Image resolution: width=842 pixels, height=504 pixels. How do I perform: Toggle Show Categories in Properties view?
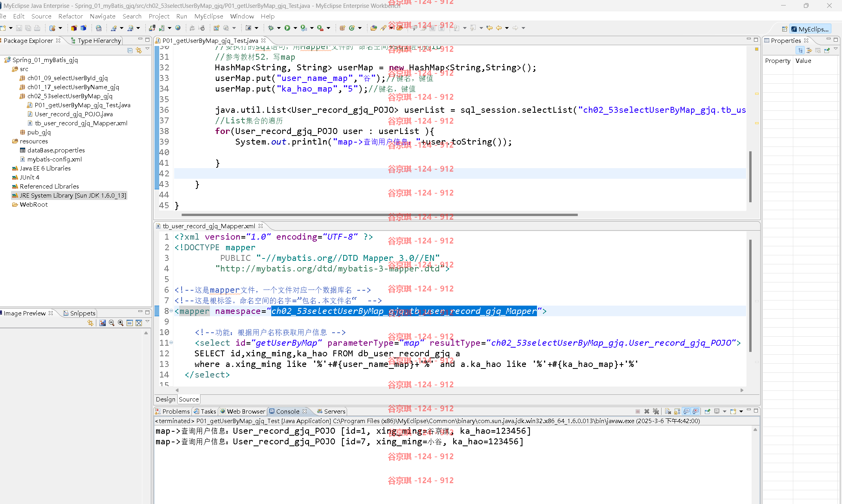coord(800,50)
